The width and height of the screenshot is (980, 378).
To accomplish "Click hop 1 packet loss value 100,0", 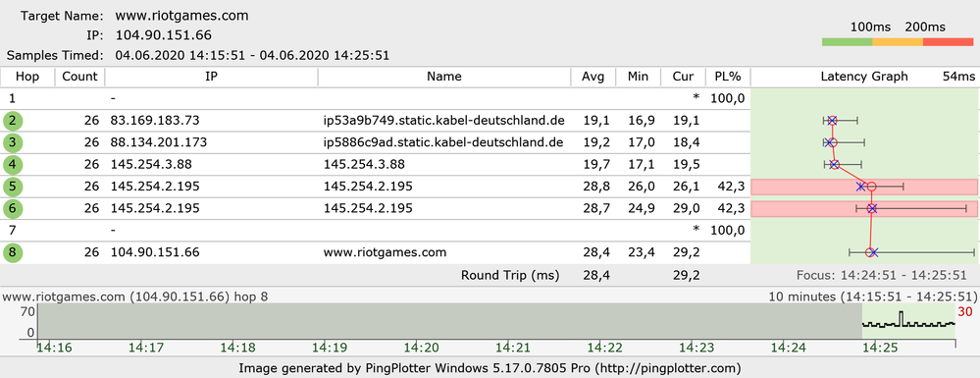I will click(x=728, y=98).
